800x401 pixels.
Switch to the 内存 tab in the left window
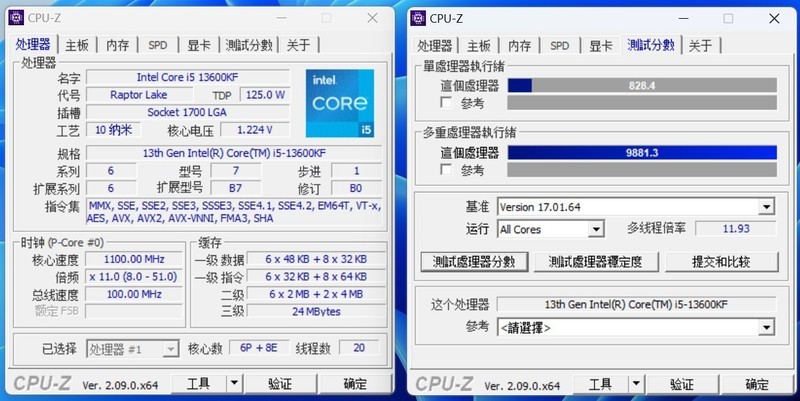pos(118,45)
